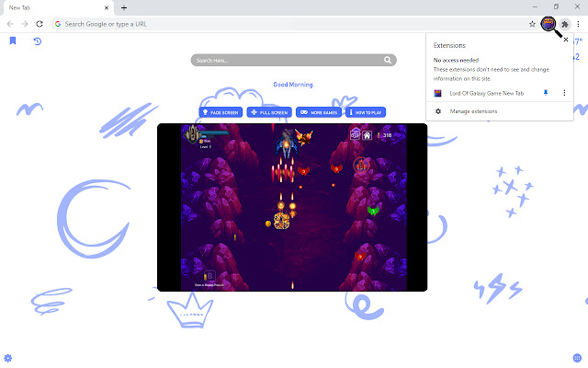Click the B bomb button in the game
588x368 pixels.
[209, 276]
